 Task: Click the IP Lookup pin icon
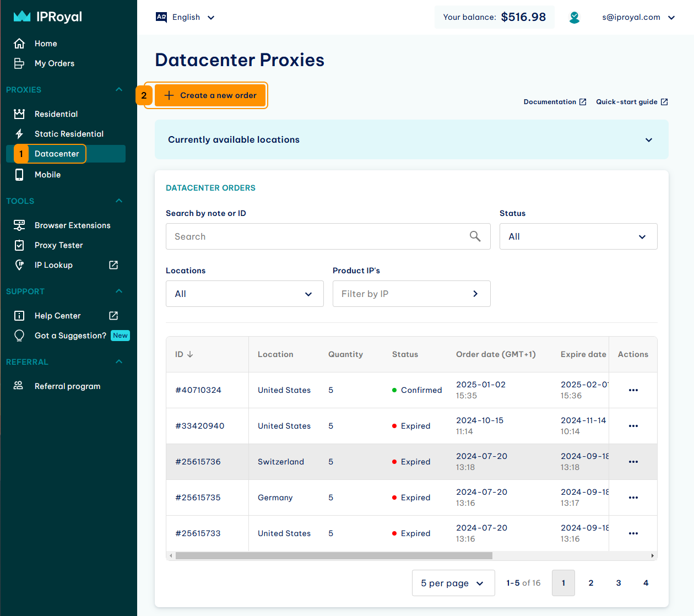(x=19, y=265)
